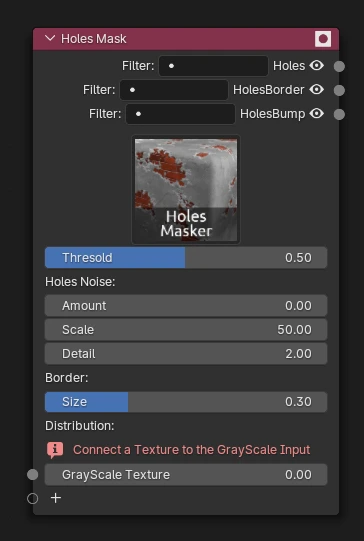Click the Filter field for HolesBump
The width and height of the screenshot is (364, 541).
click(180, 114)
